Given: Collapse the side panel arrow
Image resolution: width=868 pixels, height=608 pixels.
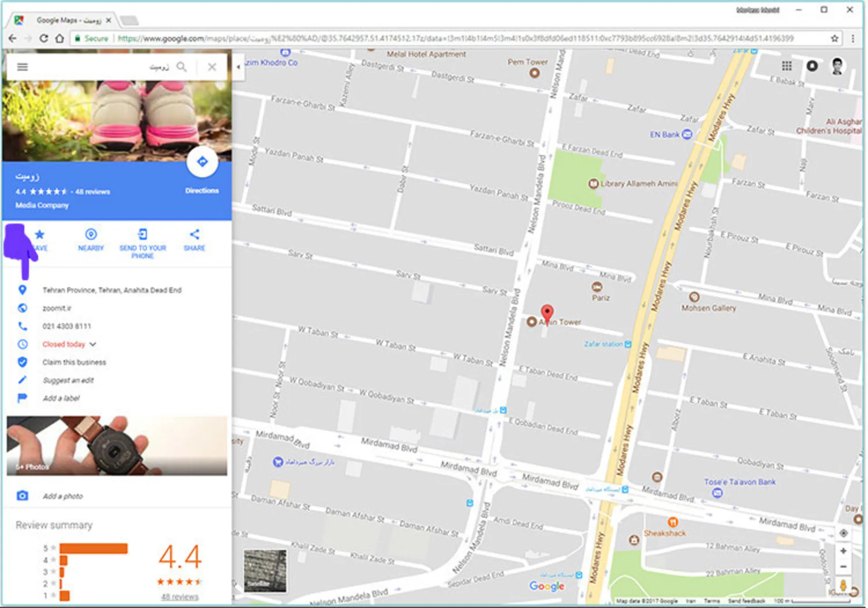Looking at the screenshot, I should pos(238,67).
